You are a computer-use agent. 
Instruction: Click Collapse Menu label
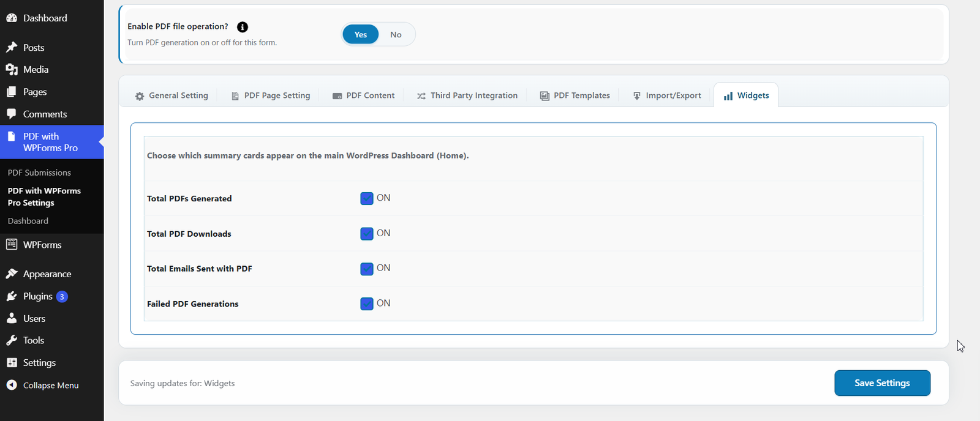tap(51, 386)
